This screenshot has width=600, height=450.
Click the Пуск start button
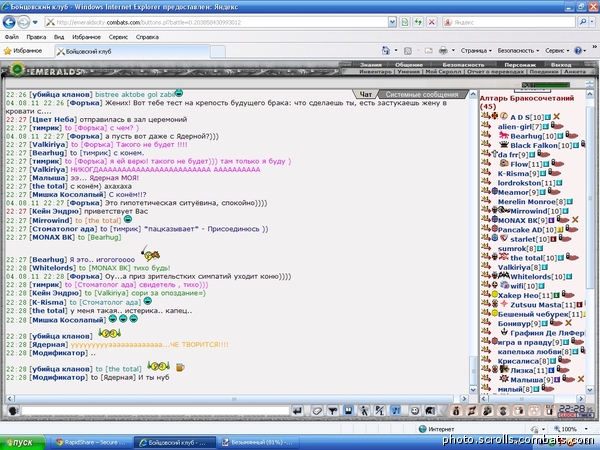tap(23, 442)
